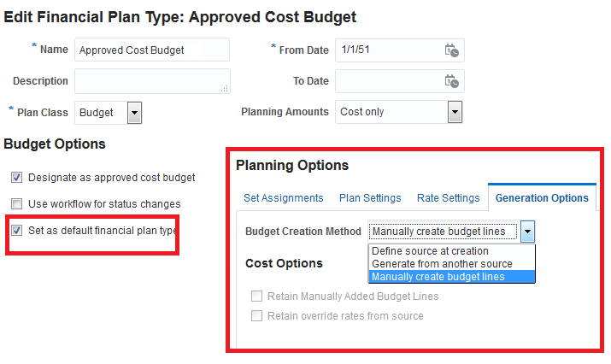
Task: Check Retain override rates from source
Action: [256, 316]
